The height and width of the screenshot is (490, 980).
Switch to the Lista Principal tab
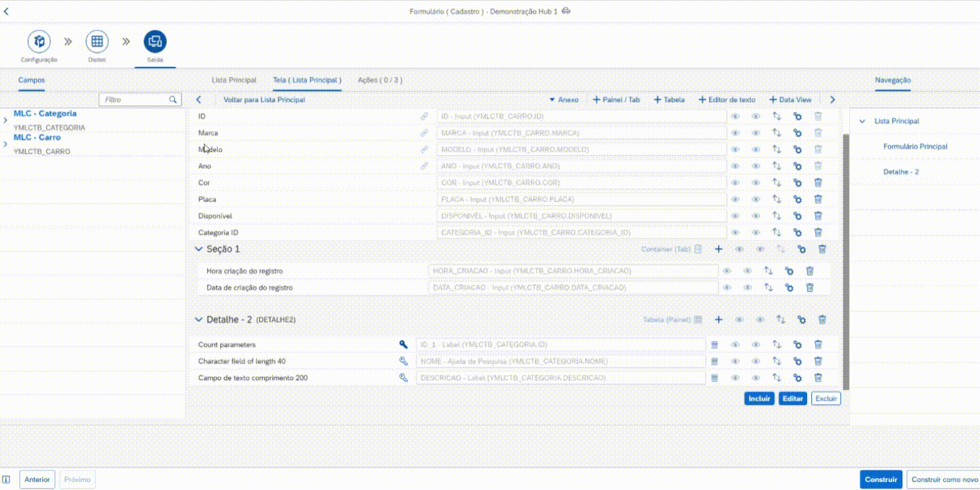pyautogui.click(x=234, y=80)
